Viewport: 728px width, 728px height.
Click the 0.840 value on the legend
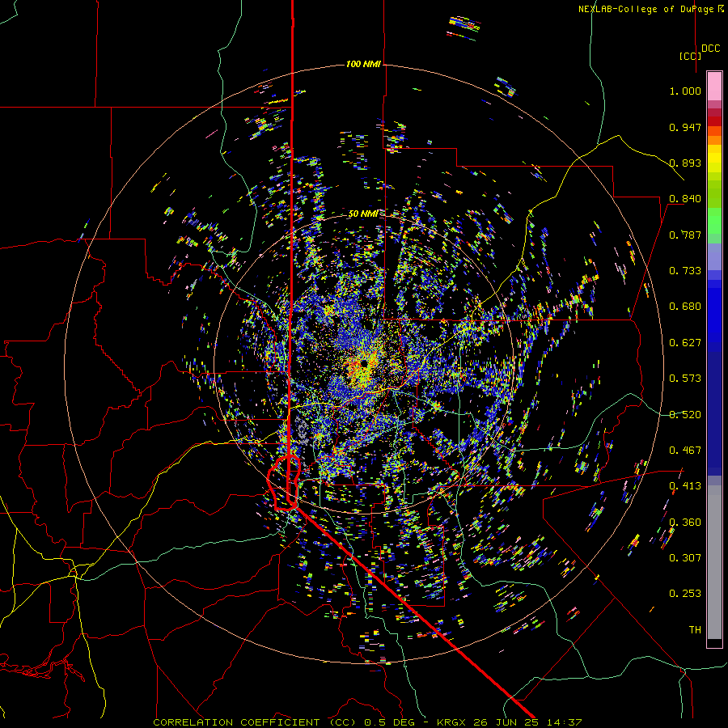coord(685,199)
